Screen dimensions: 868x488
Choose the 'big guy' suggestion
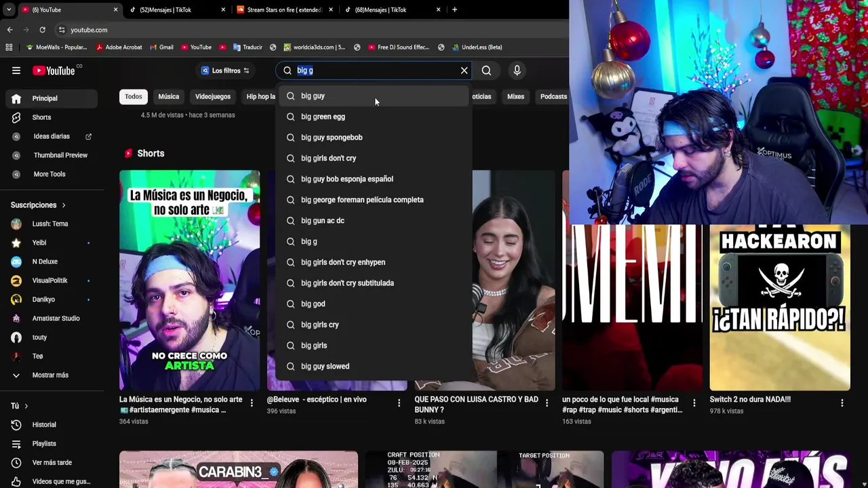click(x=374, y=96)
